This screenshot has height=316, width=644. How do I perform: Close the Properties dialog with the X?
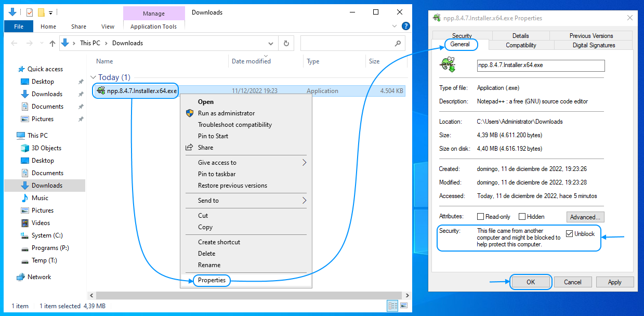[x=630, y=18]
